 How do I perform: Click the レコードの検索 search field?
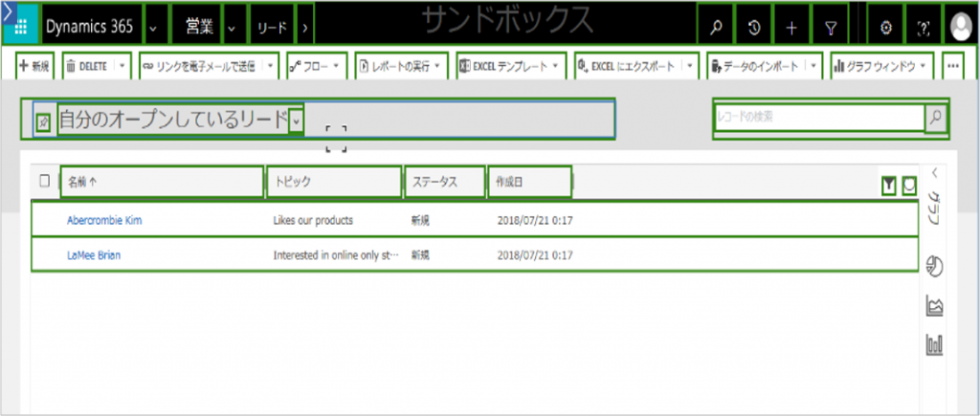(818, 117)
